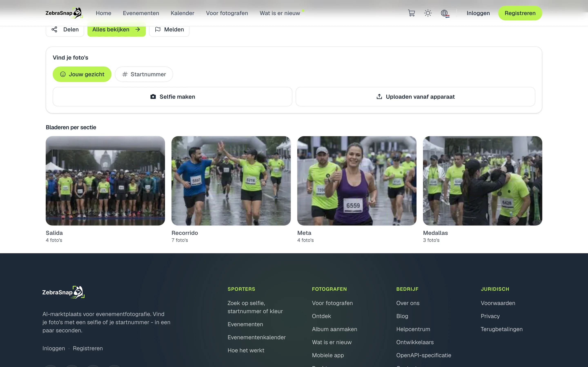
Task: Click the ZebraSnap footer logo
Action: coord(63,292)
